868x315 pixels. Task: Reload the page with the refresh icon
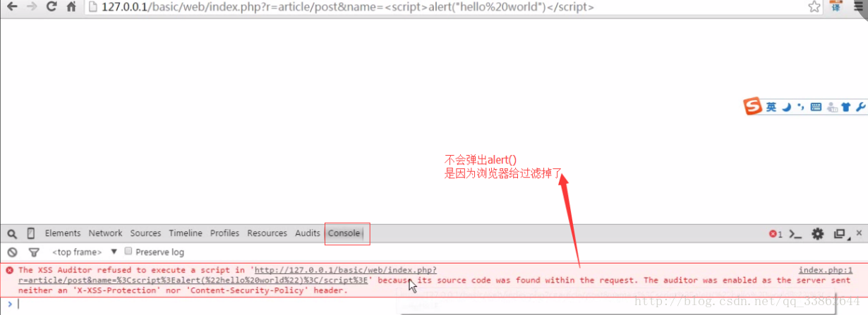coord(51,7)
